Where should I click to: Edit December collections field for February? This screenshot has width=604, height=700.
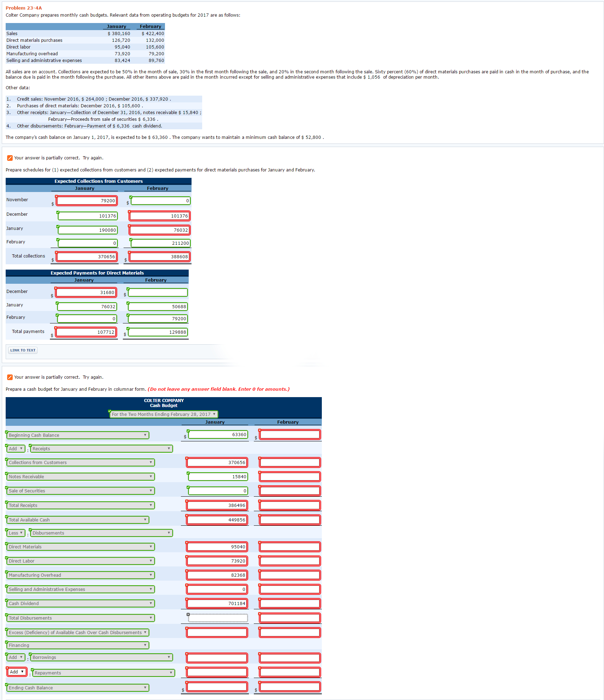tap(160, 216)
